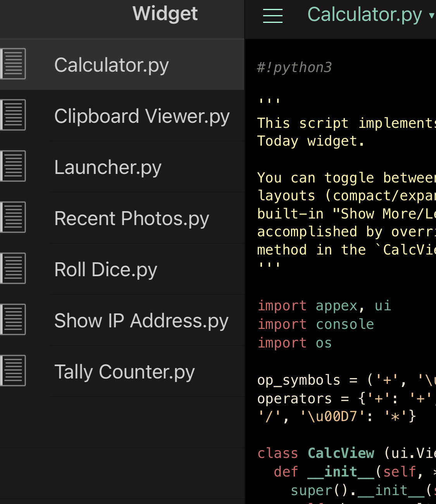Click the file icon beside Clipboard Viewer.py
The height and width of the screenshot is (504, 436).
(13, 115)
